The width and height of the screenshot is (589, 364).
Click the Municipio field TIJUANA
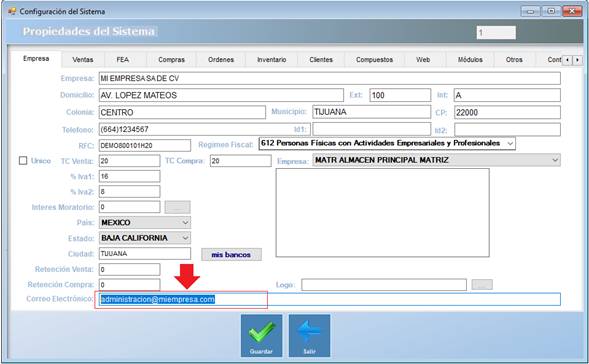pos(372,112)
